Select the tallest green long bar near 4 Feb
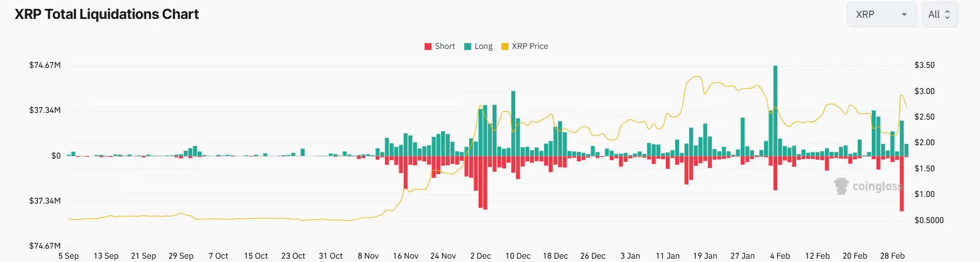980x262 pixels. coord(775,111)
